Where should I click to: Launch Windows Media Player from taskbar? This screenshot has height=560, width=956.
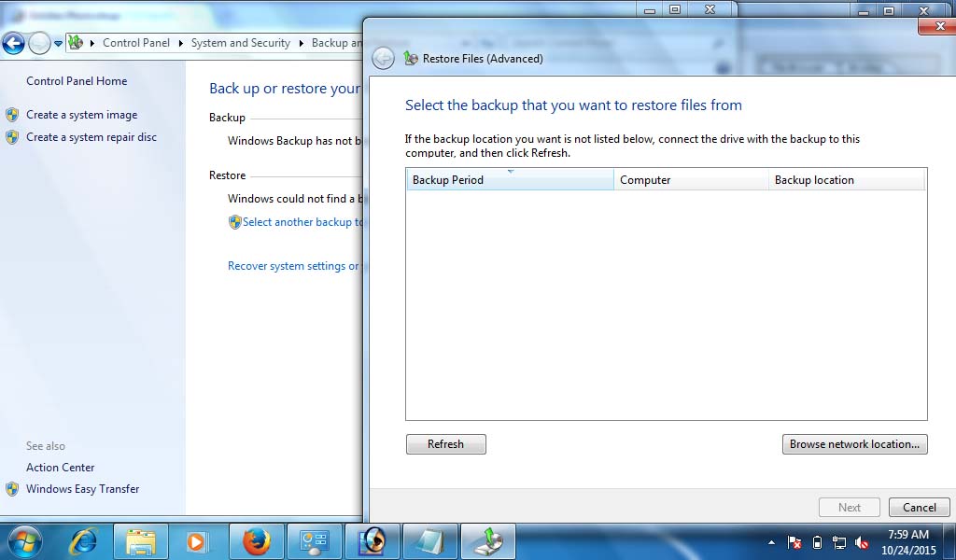[x=196, y=541]
